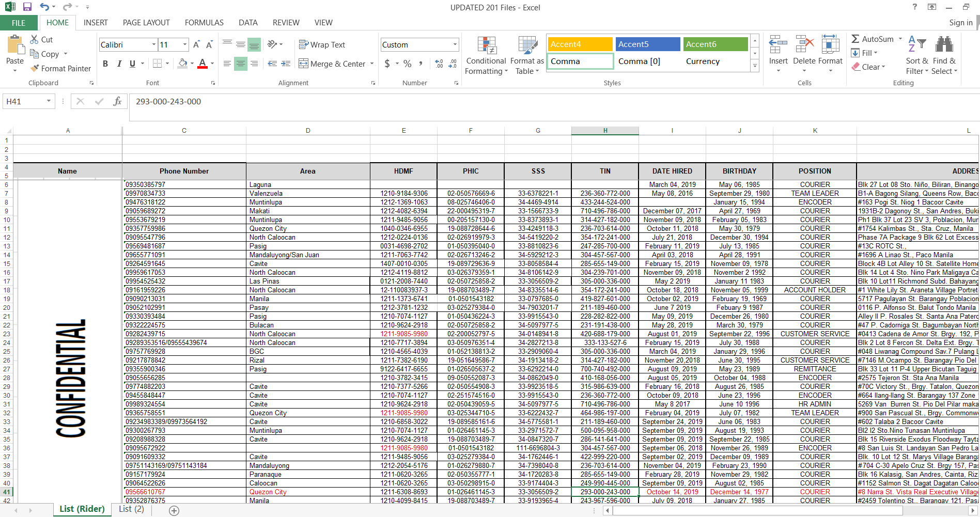Image resolution: width=980 pixels, height=517 pixels.
Task: Click the Sort & Filter icon
Action: pyautogui.click(x=917, y=44)
